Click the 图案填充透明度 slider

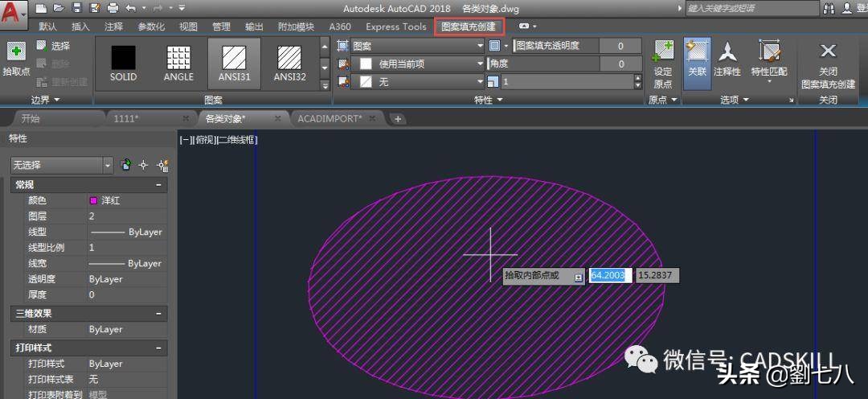555,46
